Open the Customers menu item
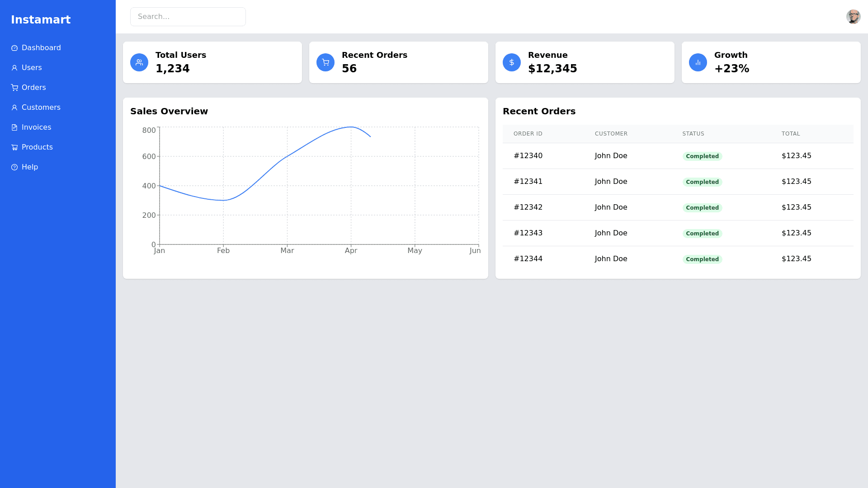The image size is (868, 488). coord(41,108)
